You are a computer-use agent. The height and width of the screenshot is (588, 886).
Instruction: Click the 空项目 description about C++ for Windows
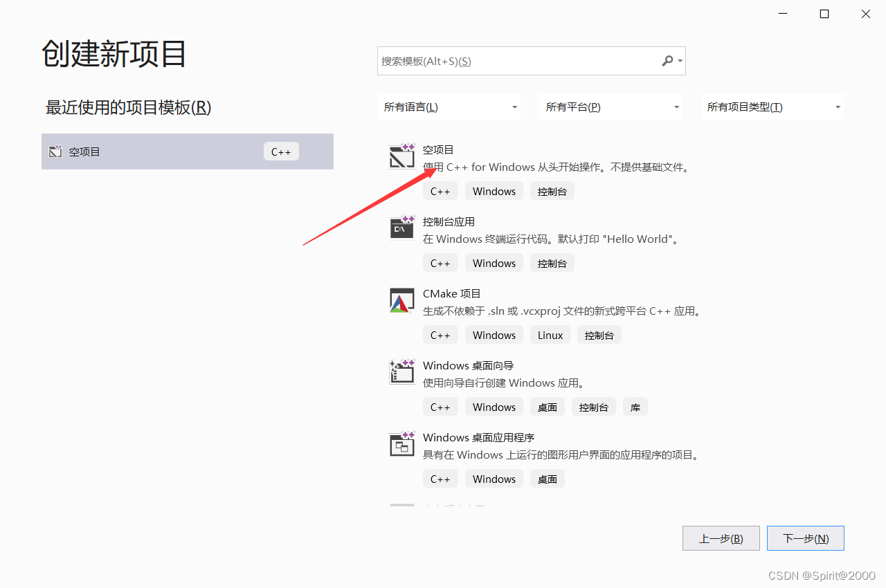pyautogui.click(x=557, y=167)
